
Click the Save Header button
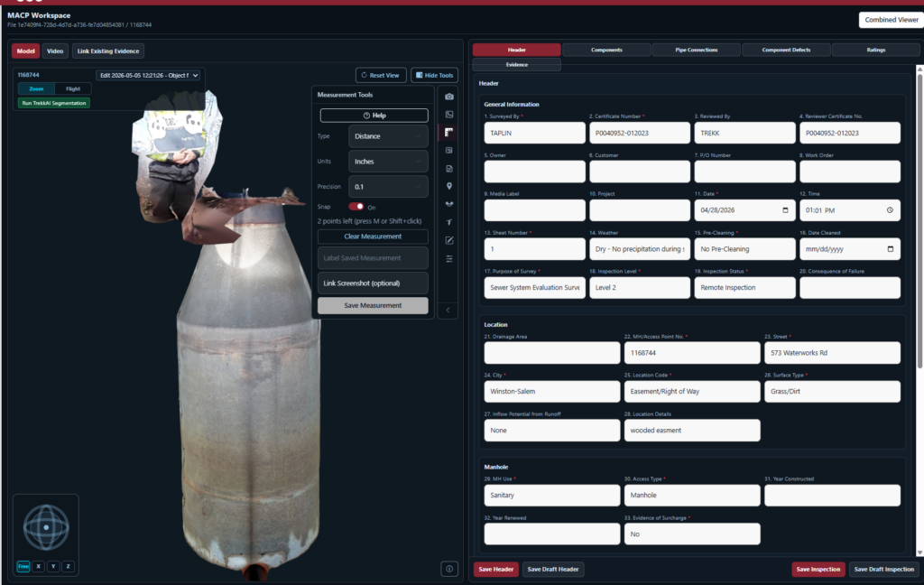tap(495, 569)
